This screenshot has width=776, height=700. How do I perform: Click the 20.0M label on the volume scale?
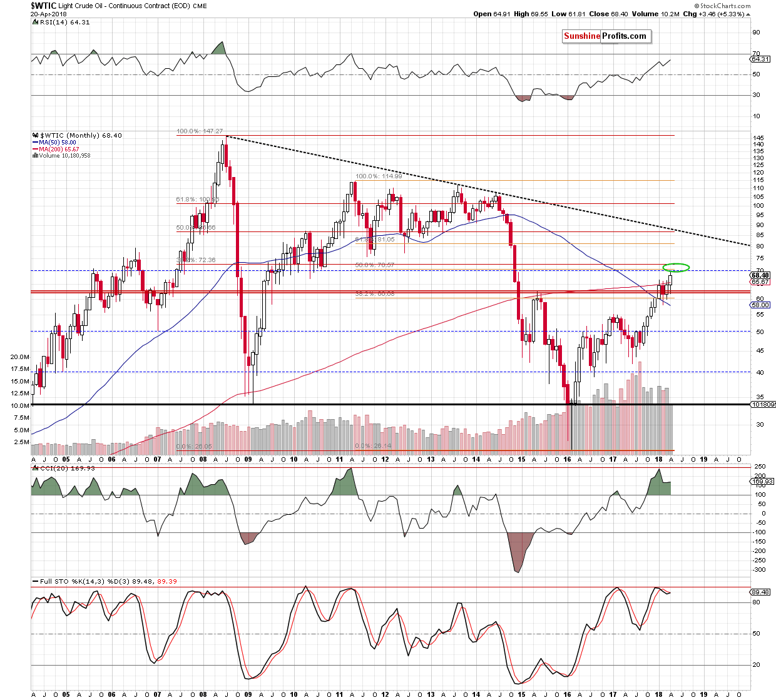[x=20, y=357]
